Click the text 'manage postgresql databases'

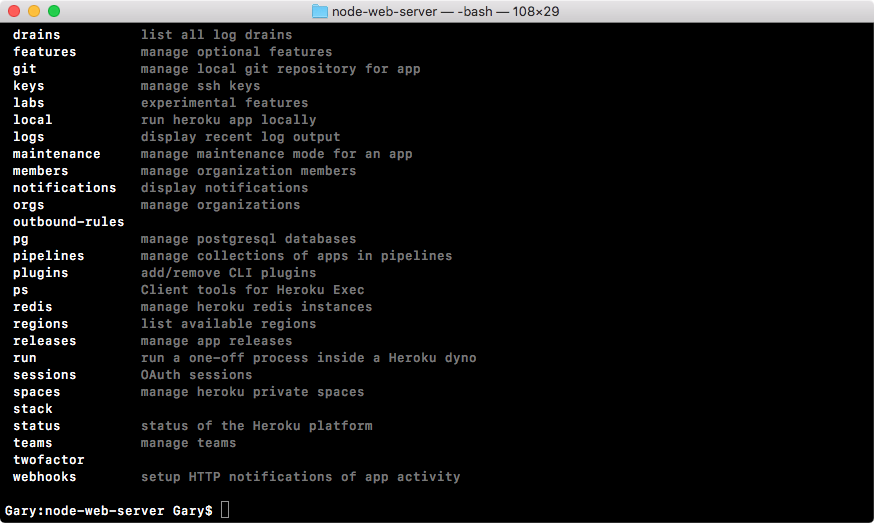click(x=248, y=239)
